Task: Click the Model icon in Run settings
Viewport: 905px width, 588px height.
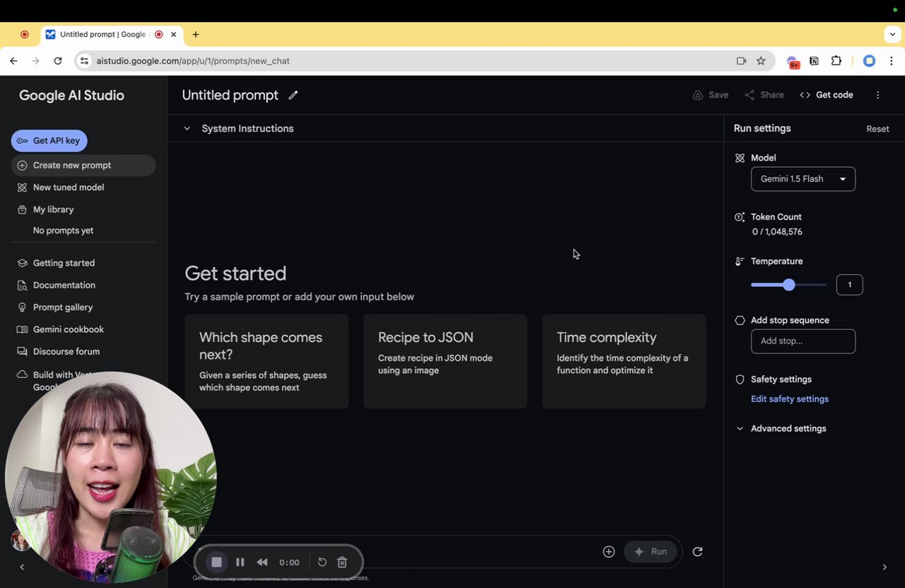Action: pyautogui.click(x=740, y=158)
